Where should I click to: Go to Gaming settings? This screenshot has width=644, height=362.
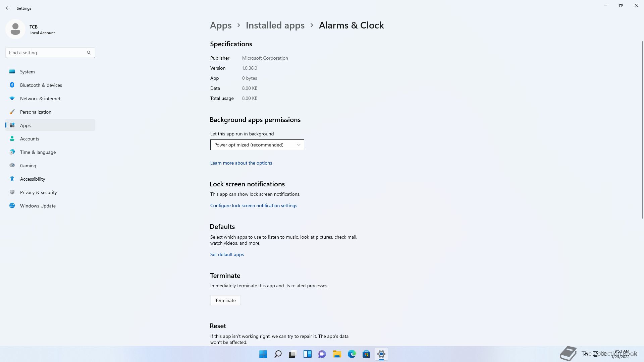(50, 166)
